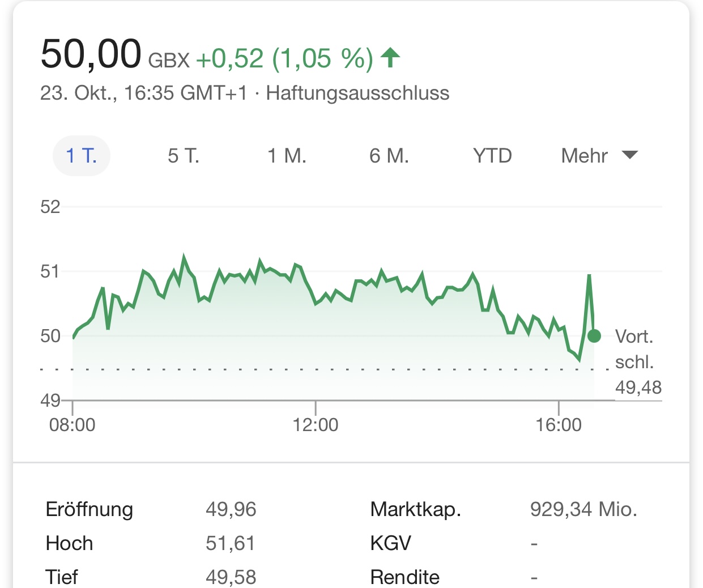703x588 pixels.
Task: Click the green upward arrow icon
Action: tap(390, 58)
